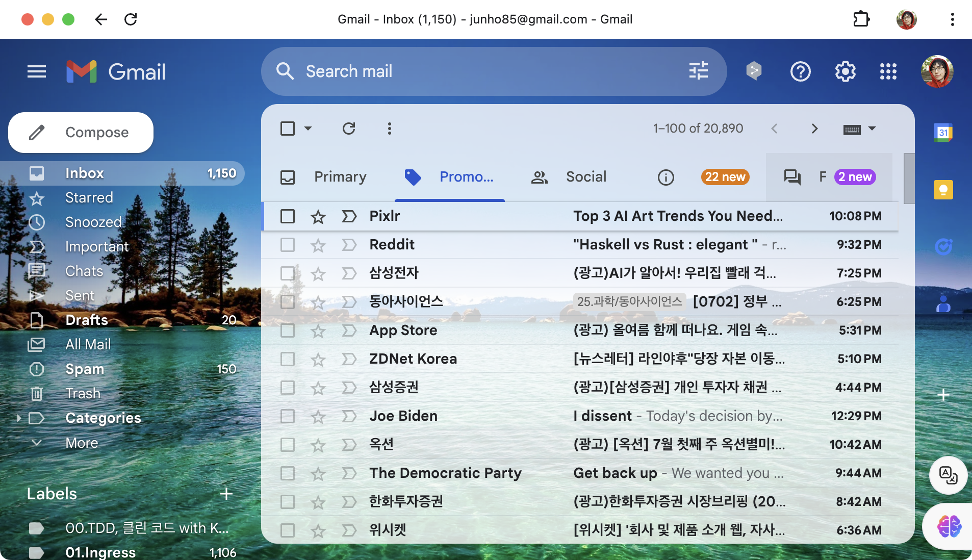Select the App Store email checkbox
This screenshot has height=560, width=972.
coord(288,330)
